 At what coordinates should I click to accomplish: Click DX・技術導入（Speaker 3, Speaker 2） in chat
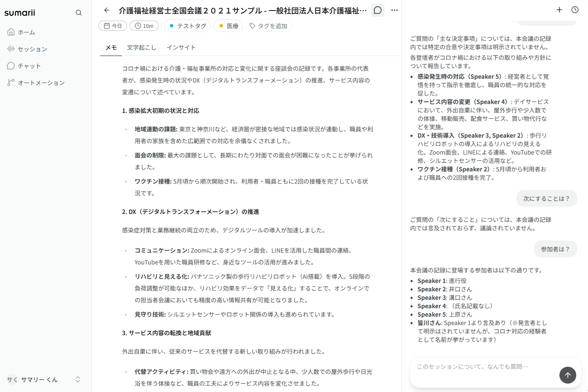pyautogui.click(x=471, y=136)
